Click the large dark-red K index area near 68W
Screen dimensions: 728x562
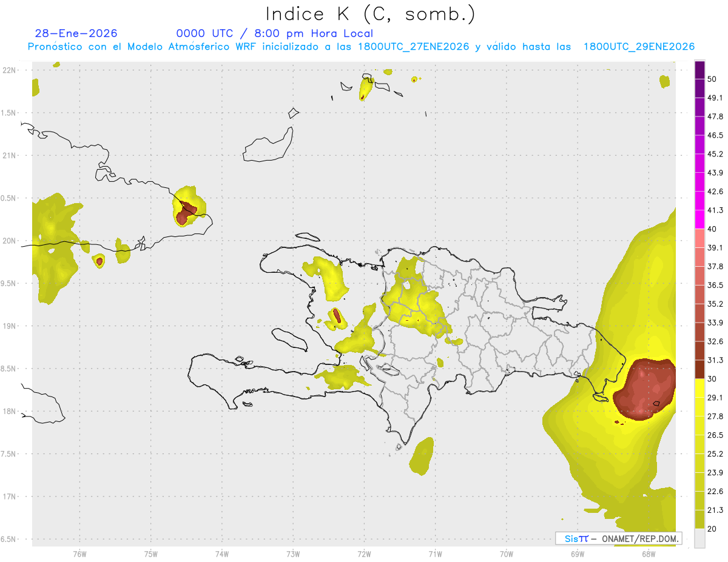[x=646, y=389]
